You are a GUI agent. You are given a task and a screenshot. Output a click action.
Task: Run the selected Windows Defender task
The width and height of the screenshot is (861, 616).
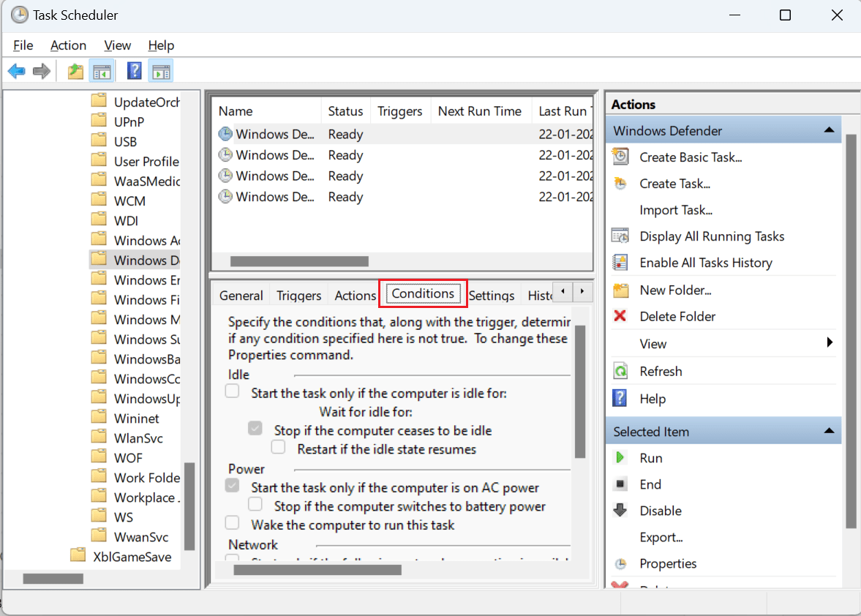[x=650, y=457]
